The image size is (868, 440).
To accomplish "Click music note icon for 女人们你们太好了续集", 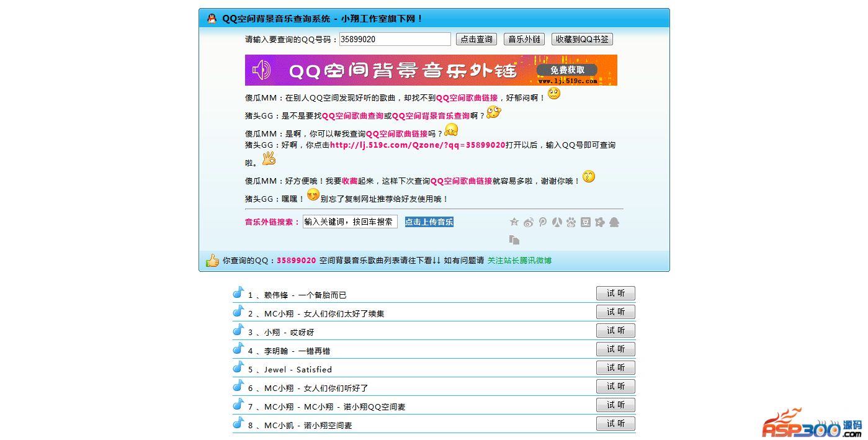I will click(238, 311).
